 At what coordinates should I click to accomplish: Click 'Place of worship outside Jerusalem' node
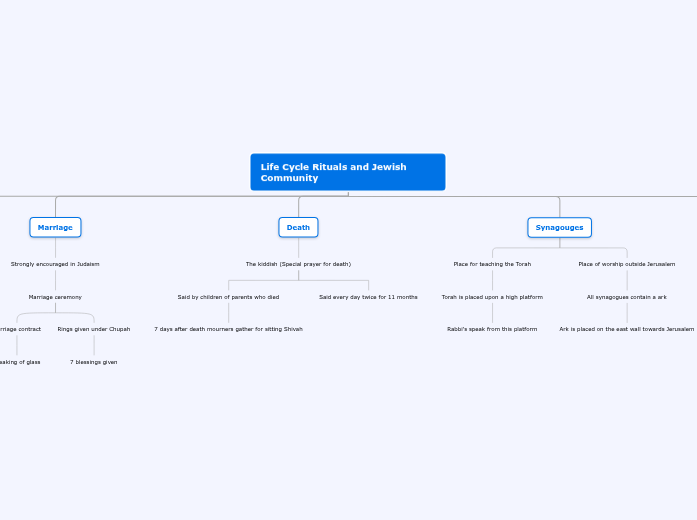626,264
